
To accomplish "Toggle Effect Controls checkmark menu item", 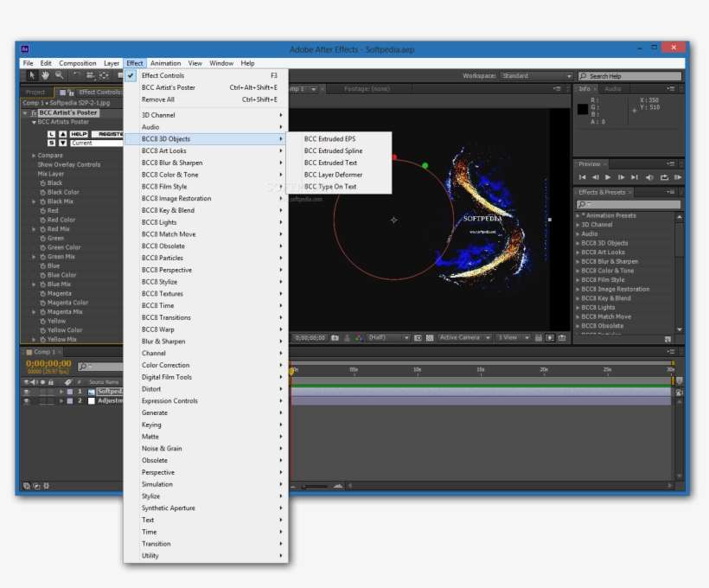I will (206, 75).
